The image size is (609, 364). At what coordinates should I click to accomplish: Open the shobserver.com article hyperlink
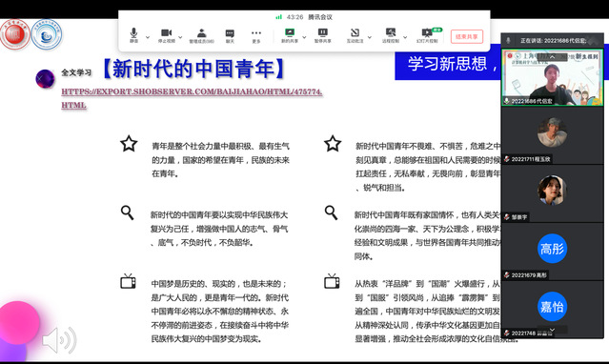tap(192, 98)
